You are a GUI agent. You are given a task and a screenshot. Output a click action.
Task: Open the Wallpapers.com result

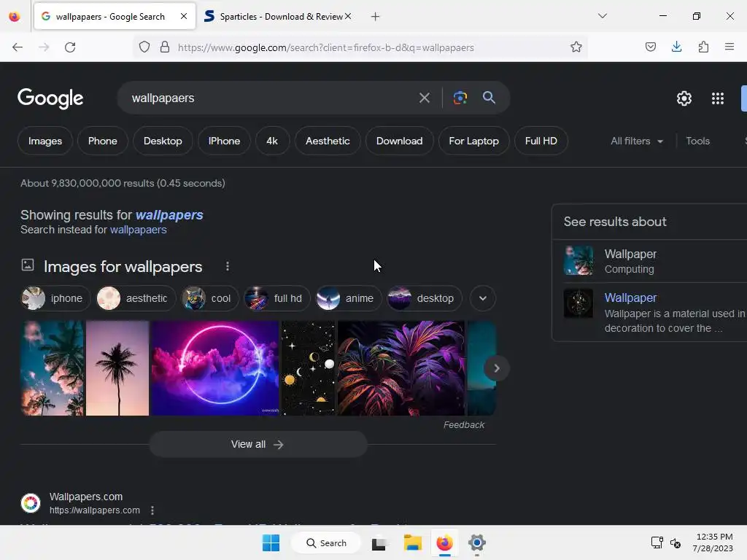[86, 497]
